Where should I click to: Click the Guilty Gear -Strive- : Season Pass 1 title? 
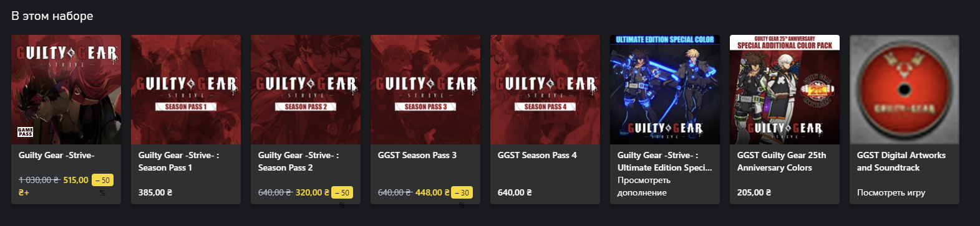pyautogui.click(x=179, y=161)
